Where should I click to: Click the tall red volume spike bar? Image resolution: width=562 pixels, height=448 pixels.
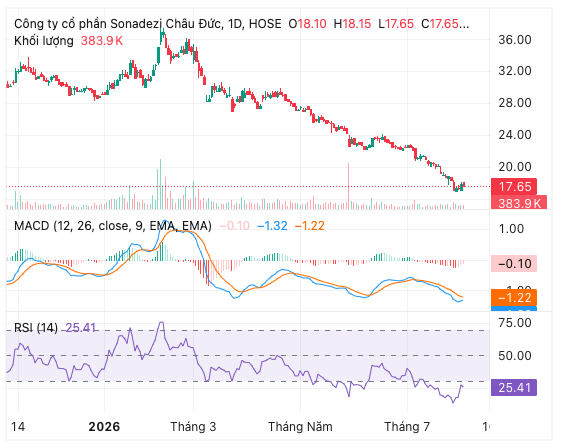coord(348,186)
